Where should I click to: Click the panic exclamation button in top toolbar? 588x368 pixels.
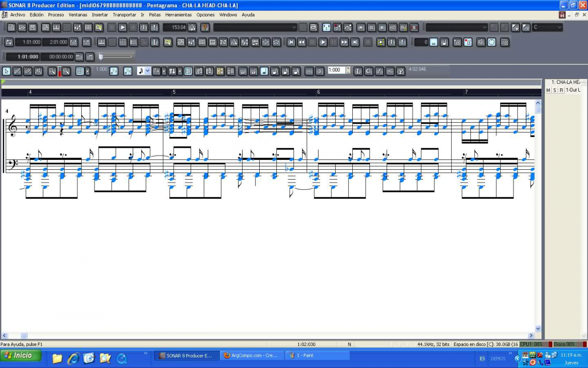coord(154,27)
